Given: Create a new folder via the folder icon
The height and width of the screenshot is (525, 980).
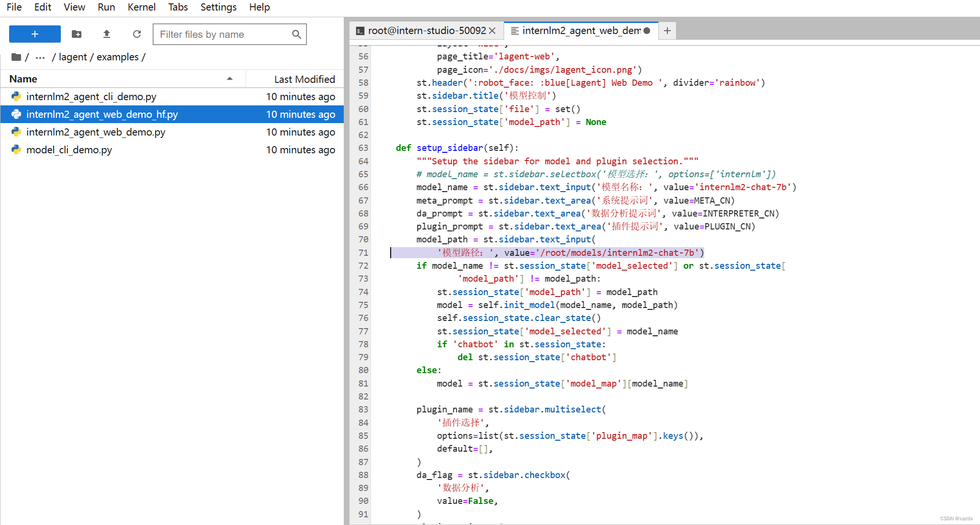Looking at the screenshot, I should [x=77, y=34].
